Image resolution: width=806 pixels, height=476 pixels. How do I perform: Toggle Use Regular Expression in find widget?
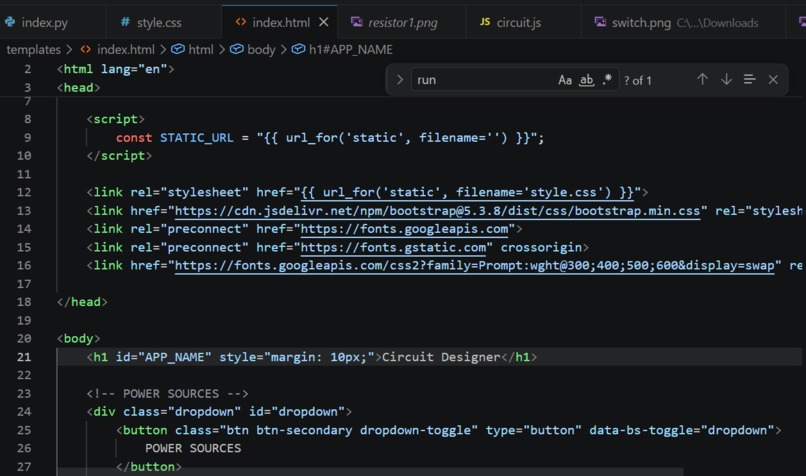[607, 80]
